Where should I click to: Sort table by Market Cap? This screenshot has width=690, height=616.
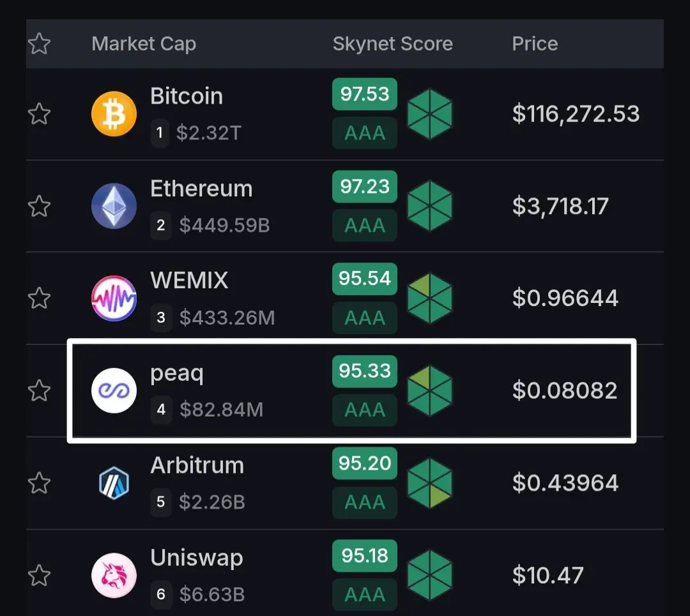click(x=144, y=44)
